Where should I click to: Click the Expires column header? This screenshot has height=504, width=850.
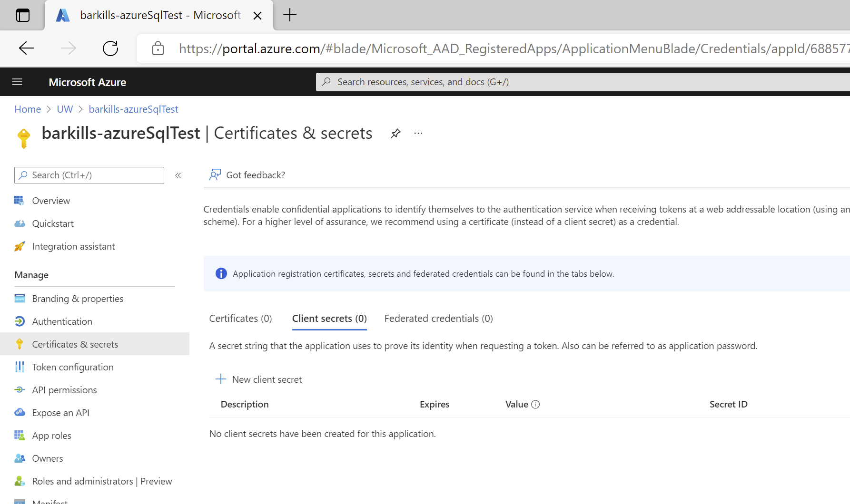point(435,404)
